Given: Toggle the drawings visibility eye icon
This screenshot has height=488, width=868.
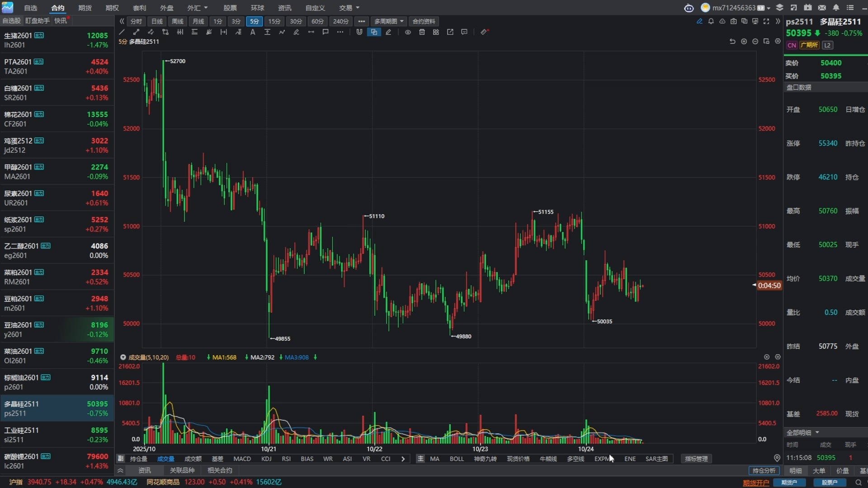Looking at the screenshot, I should click(x=408, y=32).
